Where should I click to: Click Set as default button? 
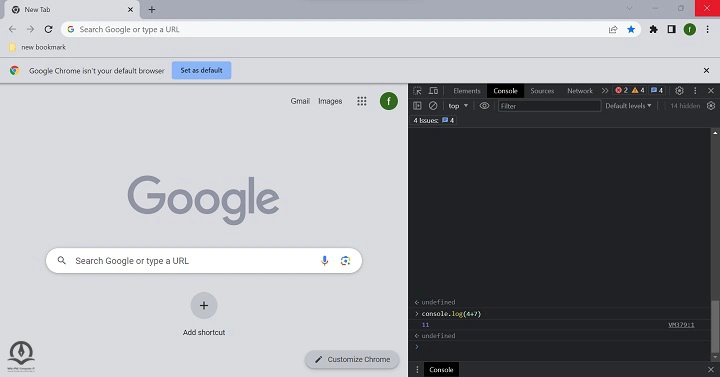click(202, 70)
